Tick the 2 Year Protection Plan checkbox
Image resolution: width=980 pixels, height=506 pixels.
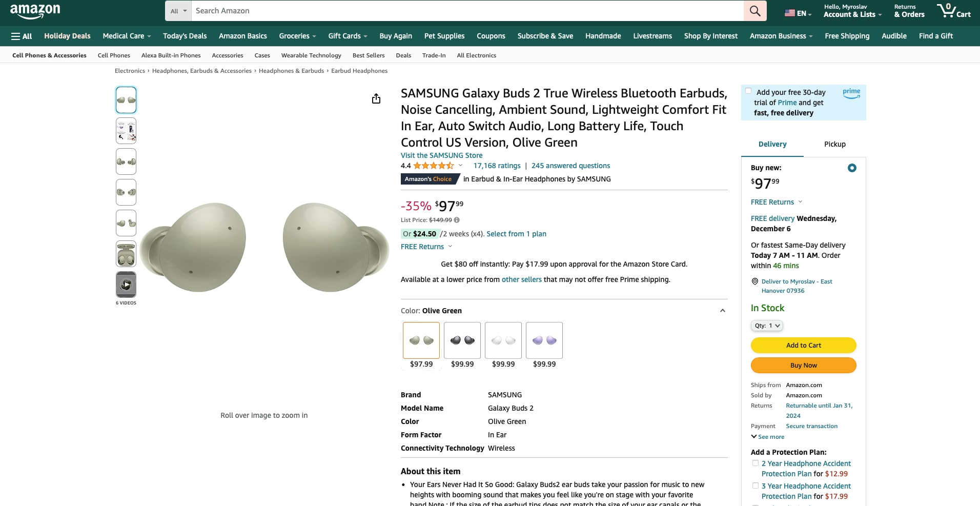click(x=755, y=463)
